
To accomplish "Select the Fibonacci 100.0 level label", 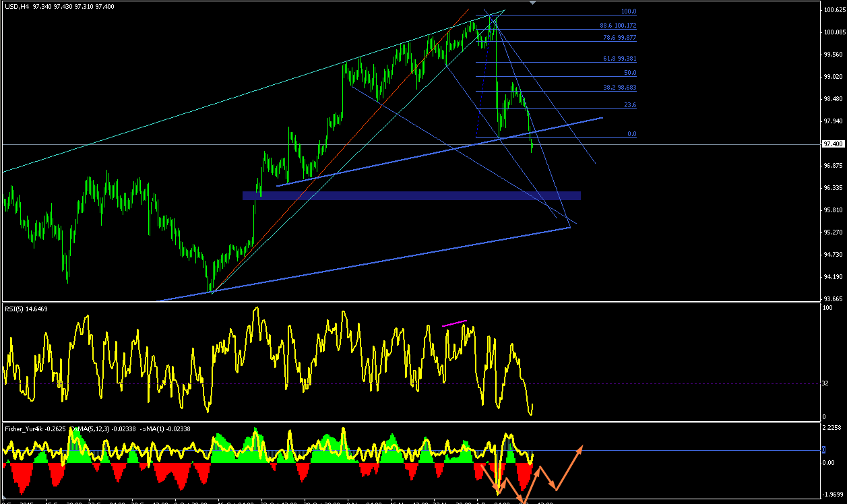I will click(x=629, y=11).
